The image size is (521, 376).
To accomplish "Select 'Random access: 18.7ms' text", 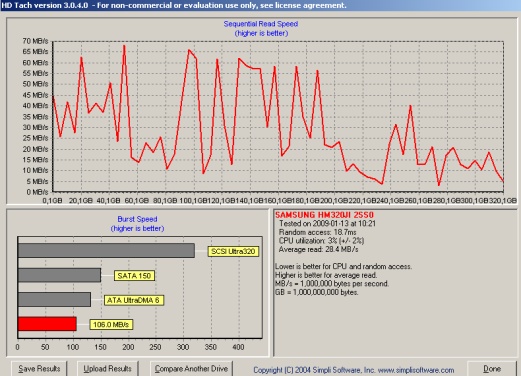I will click(x=317, y=232).
